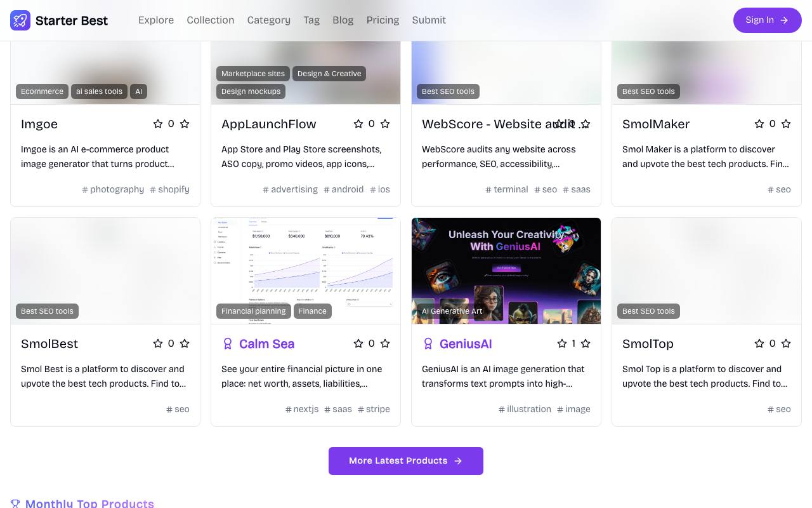Click the star left of AppLaunchFlow's count
This screenshot has width=812, height=508.
pos(358,124)
